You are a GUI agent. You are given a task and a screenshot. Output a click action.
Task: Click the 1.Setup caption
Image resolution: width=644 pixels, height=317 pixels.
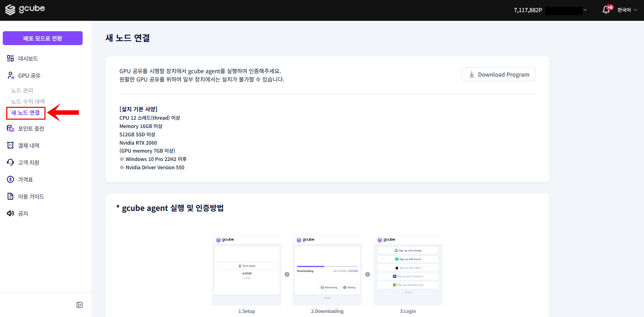tap(247, 311)
